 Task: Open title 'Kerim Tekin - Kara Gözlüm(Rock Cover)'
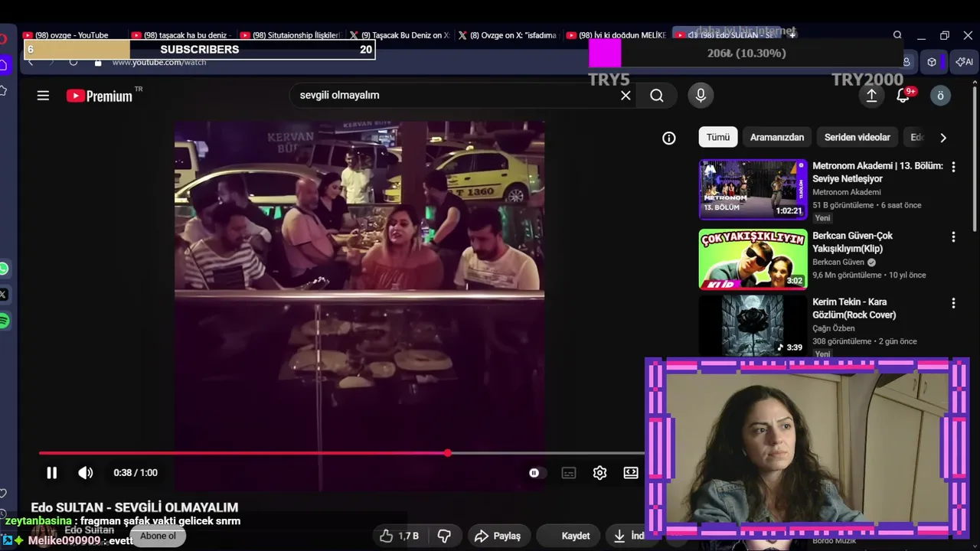(854, 308)
